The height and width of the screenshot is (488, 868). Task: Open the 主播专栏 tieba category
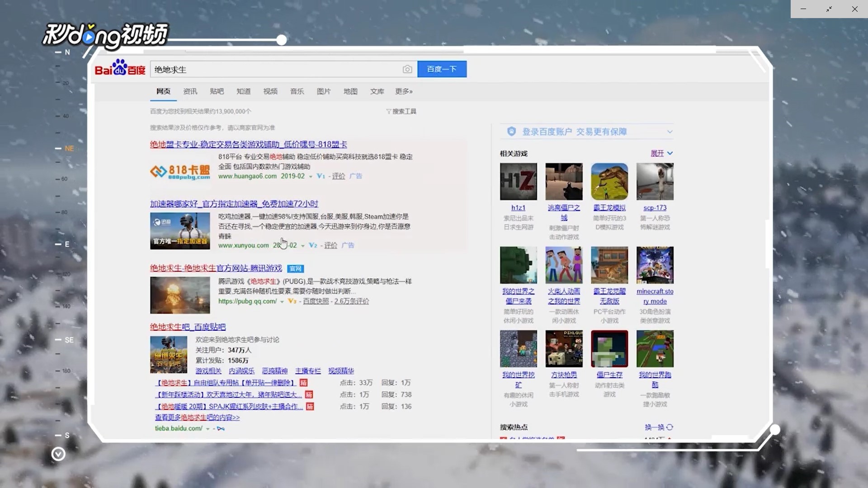click(x=308, y=371)
